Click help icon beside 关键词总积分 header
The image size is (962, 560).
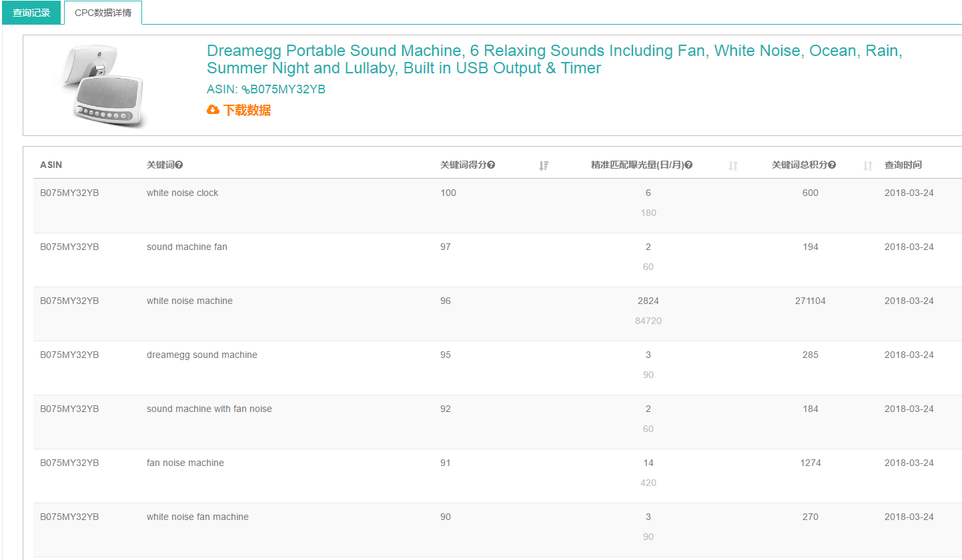pos(832,165)
